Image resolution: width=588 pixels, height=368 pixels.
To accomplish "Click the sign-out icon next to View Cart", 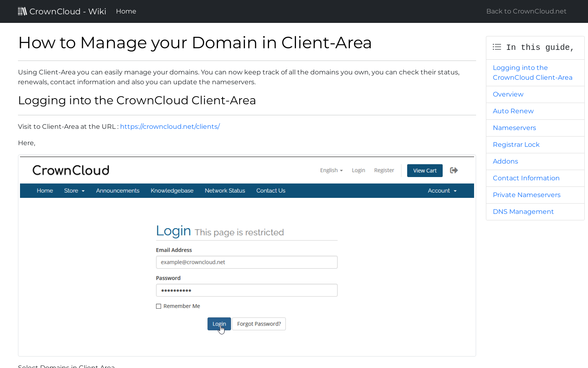I will coord(454,170).
